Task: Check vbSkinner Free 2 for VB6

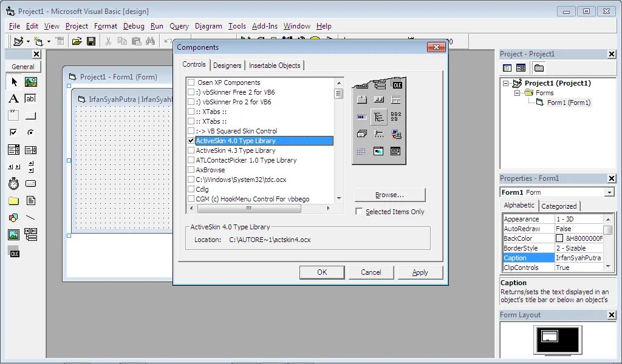Action: pos(191,92)
